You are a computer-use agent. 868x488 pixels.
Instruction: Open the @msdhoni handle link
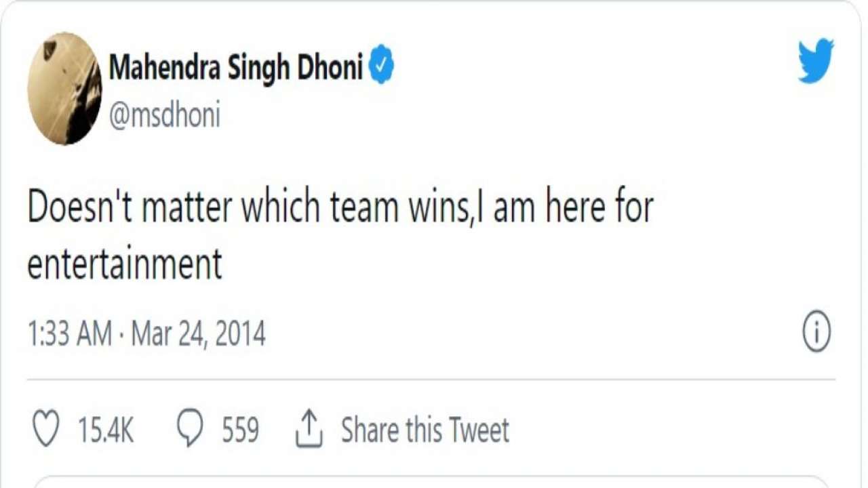point(164,117)
